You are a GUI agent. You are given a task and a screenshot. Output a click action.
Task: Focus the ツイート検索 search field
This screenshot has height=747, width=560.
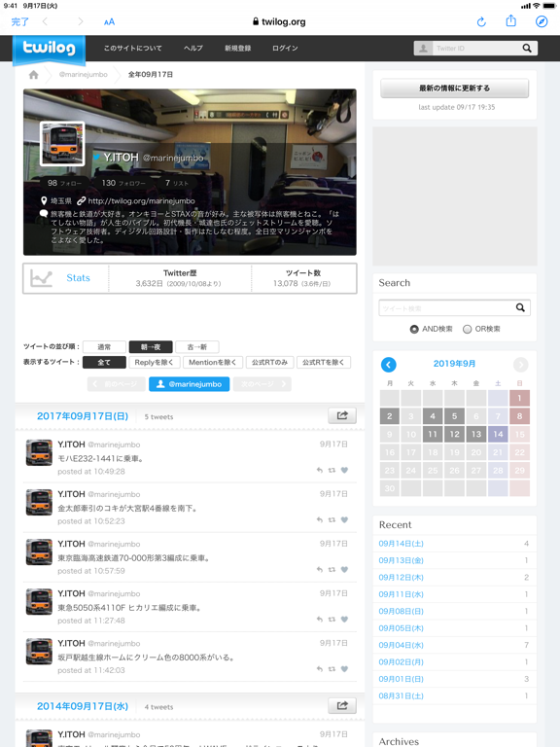point(445,307)
